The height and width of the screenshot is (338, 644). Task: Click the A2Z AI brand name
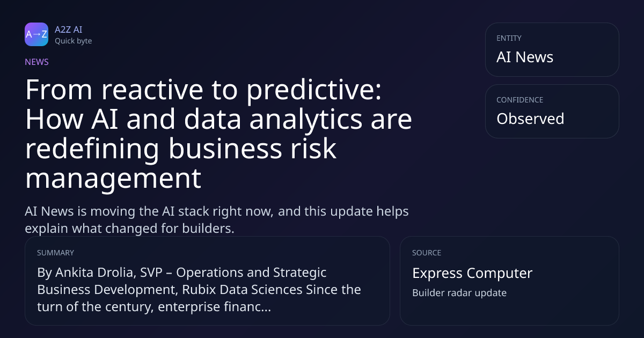pos(68,30)
